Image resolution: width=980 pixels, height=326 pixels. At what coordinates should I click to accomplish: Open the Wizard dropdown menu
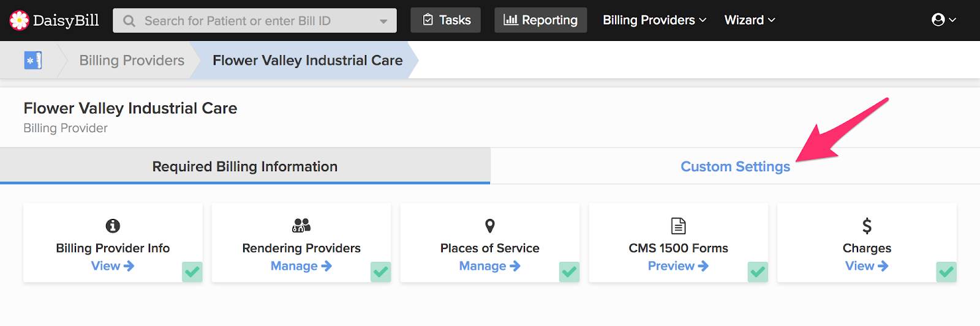point(750,20)
